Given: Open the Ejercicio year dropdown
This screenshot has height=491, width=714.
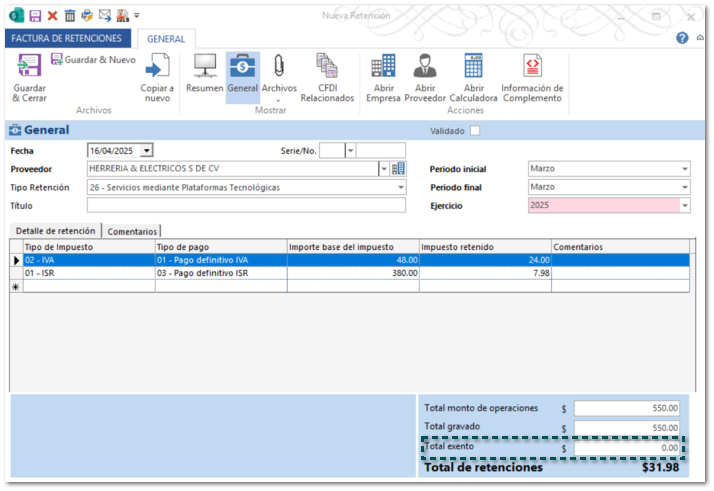Looking at the screenshot, I should coord(684,206).
